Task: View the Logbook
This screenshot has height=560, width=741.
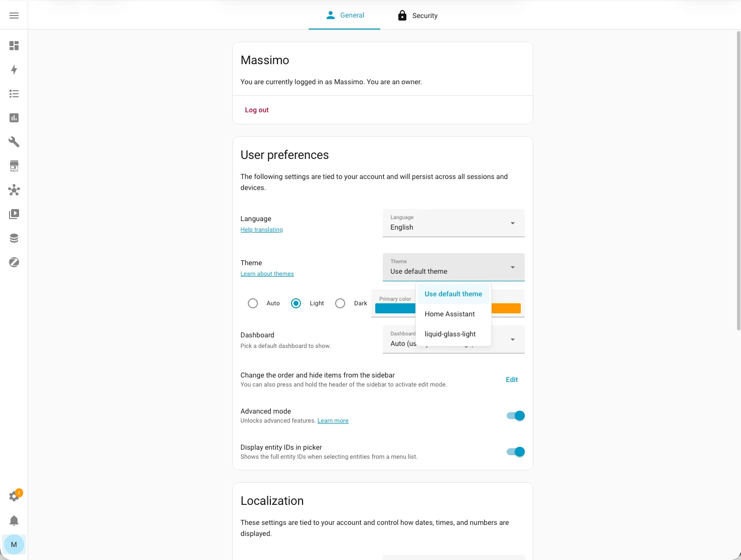Action: 14,94
